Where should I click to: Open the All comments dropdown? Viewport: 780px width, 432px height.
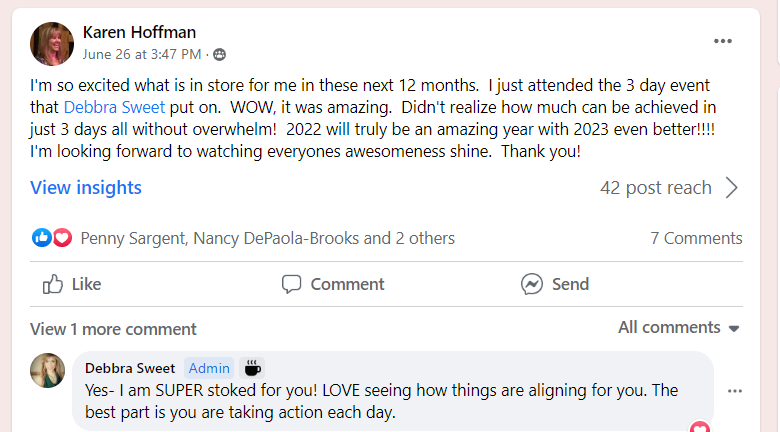click(x=678, y=328)
